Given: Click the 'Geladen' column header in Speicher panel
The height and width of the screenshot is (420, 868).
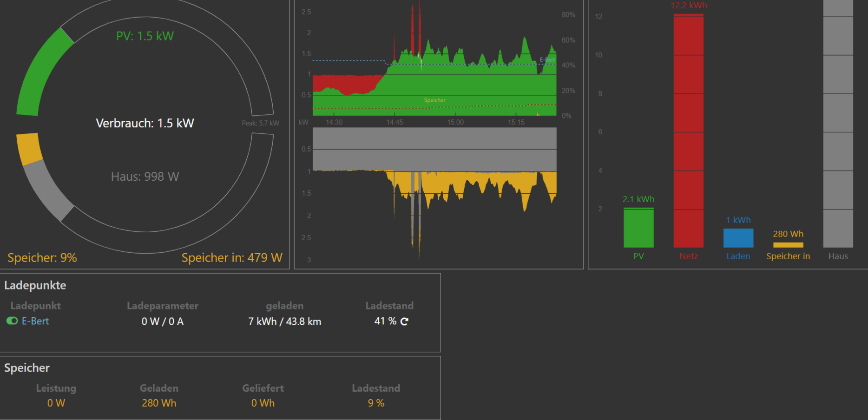Looking at the screenshot, I should point(159,388).
